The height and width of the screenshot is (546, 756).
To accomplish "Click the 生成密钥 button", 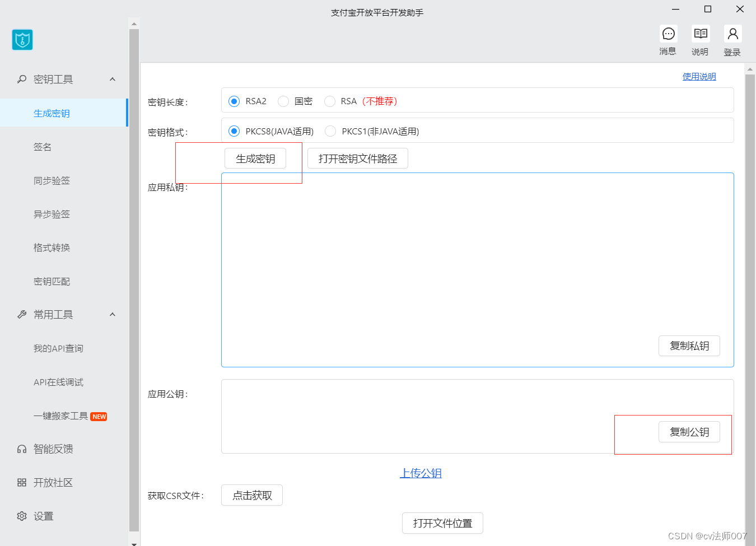I will tap(255, 158).
